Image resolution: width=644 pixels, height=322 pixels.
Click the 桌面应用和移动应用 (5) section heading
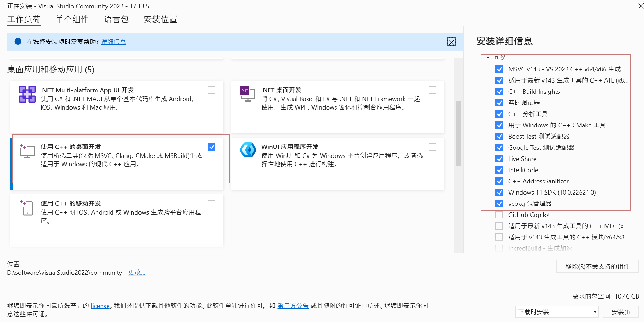pyautogui.click(x=51, y=70)
